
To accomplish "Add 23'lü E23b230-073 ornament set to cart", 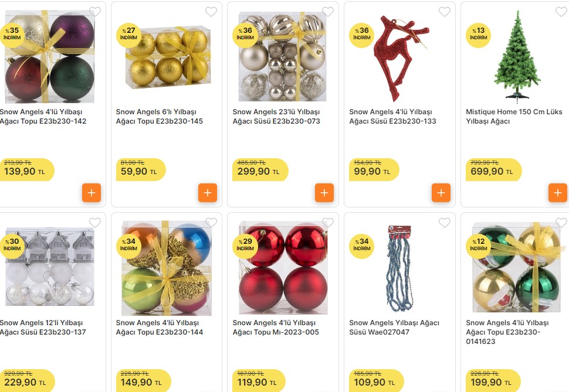I will click(324, 193).
